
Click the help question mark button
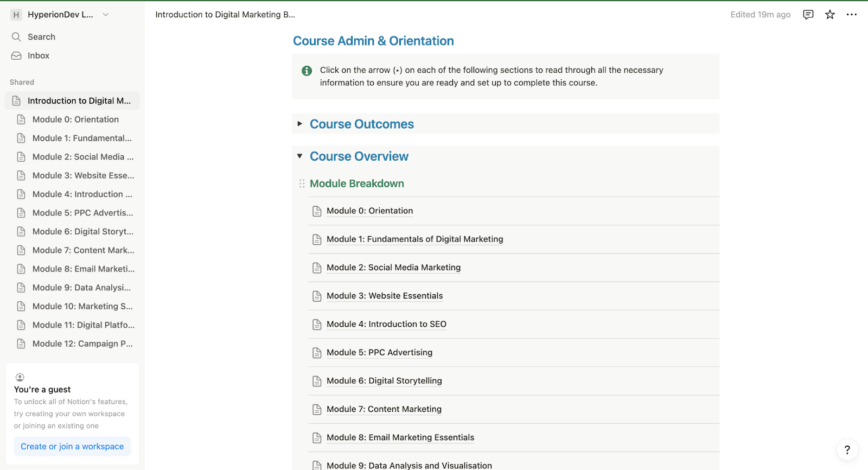(x=847, y=449)
